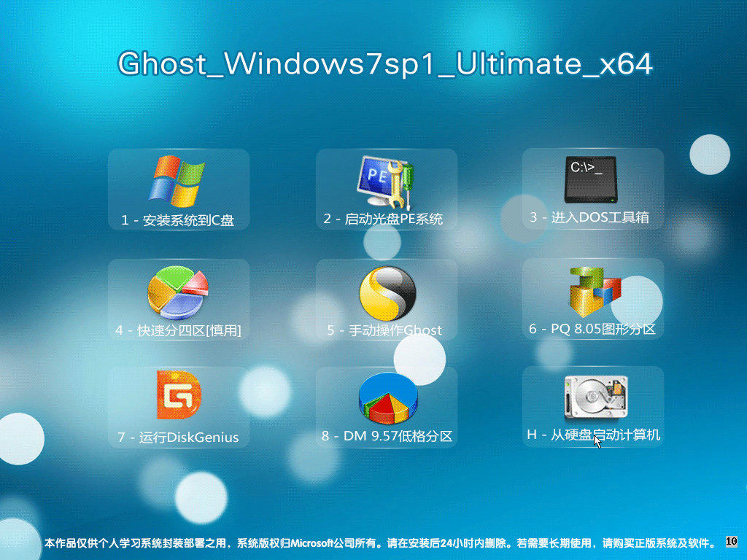Image resolution: width=747 pixels, height=560 pixels.
Task: Click the PQ 8.05 colored blocks icon
Action: point(595,292)
